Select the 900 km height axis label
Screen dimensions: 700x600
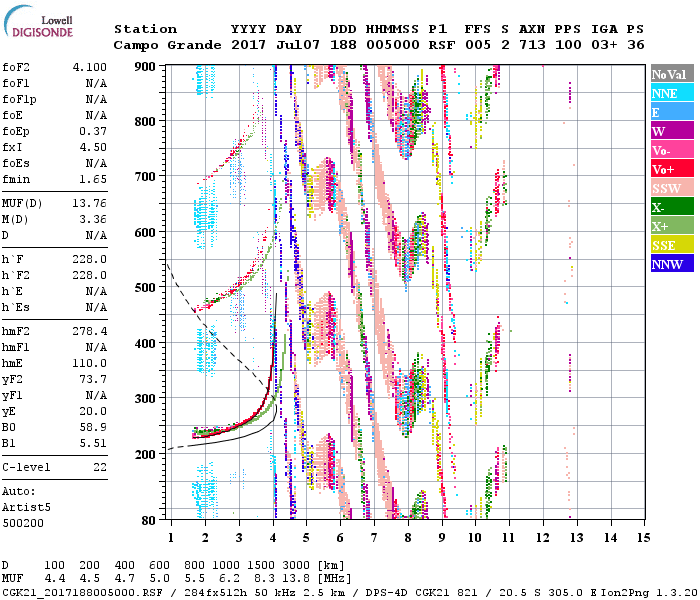(x=146, y=66)
